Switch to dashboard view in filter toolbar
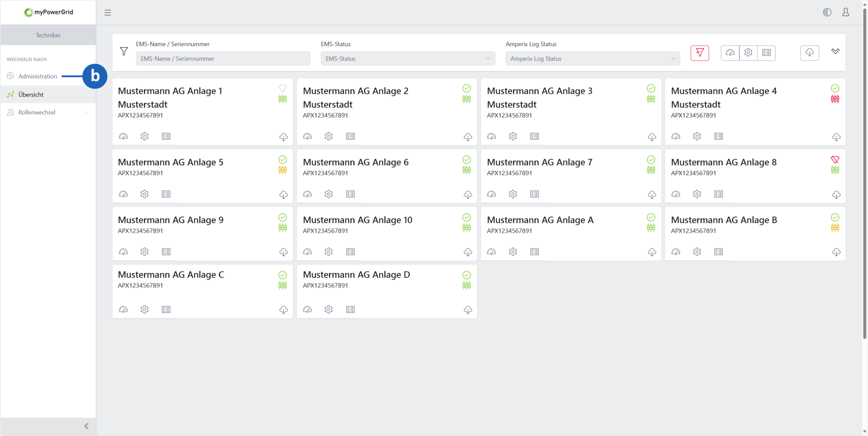The image size is (868, 436). (730, 53)
